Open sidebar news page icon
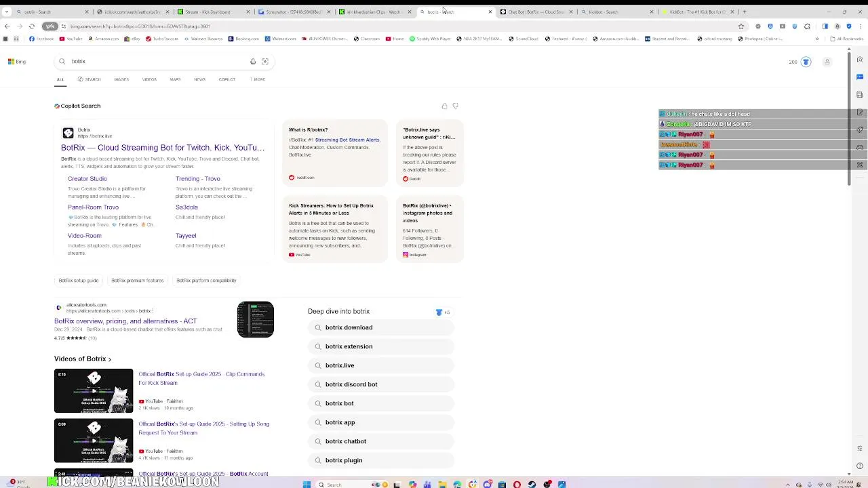 point(860,94)
